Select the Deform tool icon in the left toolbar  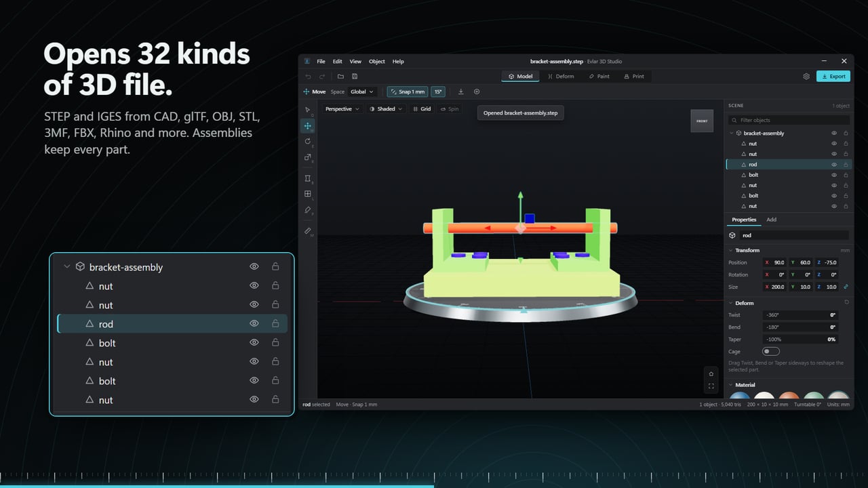coord(308,178)
